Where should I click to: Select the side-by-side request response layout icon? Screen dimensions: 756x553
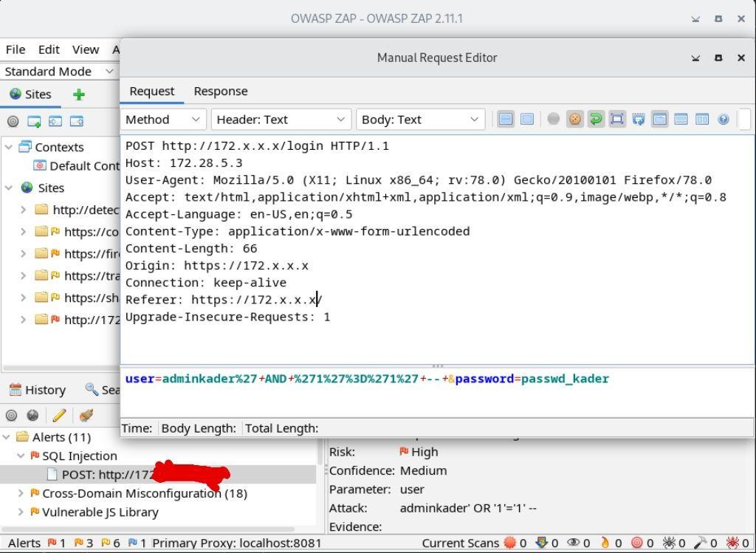tap(702, 119)
